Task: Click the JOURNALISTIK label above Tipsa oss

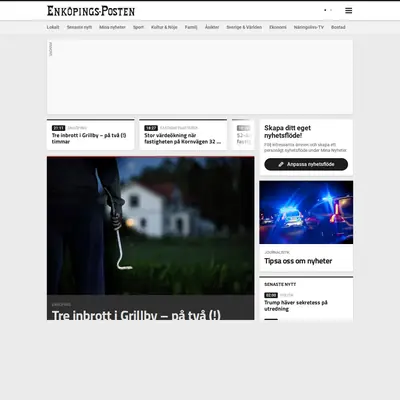Action: pos(277,252)
